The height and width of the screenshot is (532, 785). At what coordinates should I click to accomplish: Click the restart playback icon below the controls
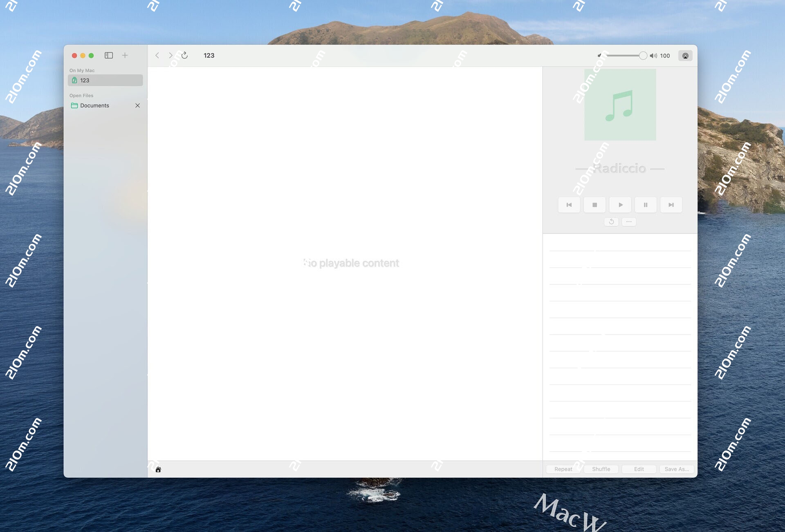tap(611, 221)
